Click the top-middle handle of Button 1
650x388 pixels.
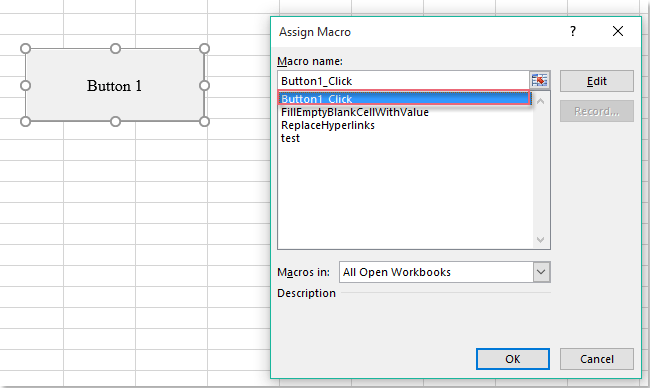coord(115,48)
